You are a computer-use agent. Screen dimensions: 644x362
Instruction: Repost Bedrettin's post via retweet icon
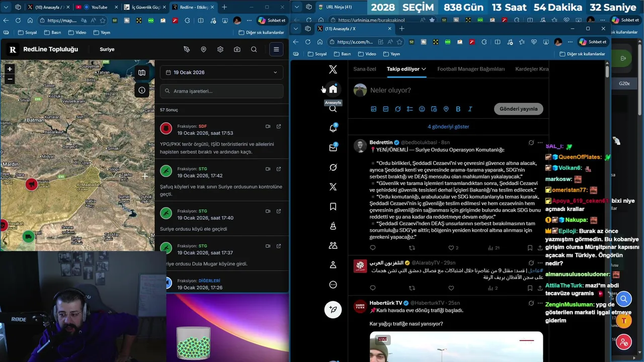tap(412, 248)
